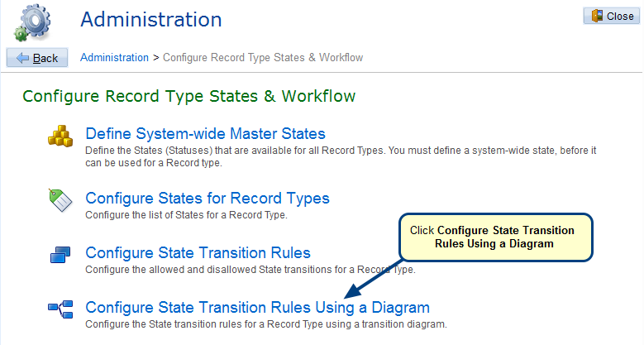
Task: Open Define System-wide Master States
Action: 205,134
